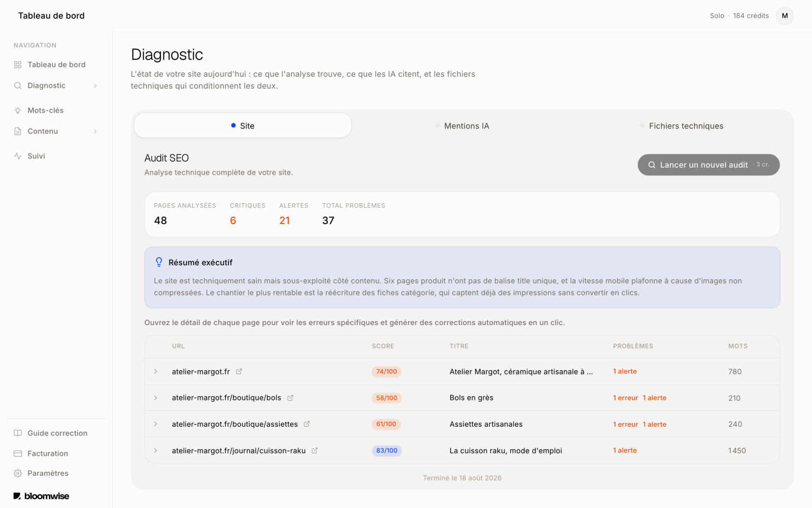Click the title La cuisson raku, mode d'emploi
Viewport: 812px width, 508px height.
(506, 451)
